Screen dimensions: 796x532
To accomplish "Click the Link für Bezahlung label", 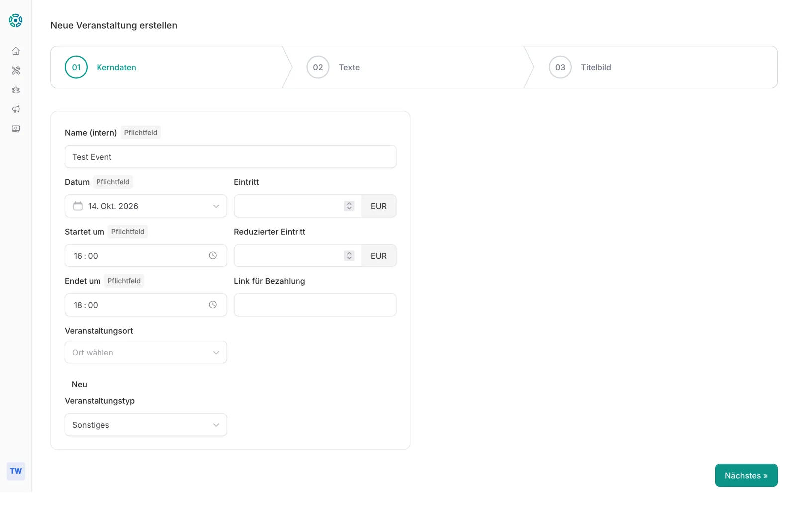I will 270,281.
